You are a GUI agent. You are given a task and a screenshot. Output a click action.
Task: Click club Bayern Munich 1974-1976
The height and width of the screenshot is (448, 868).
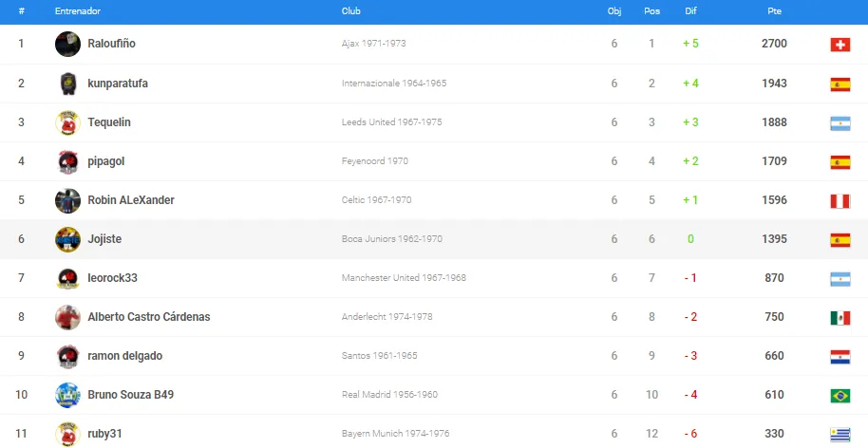[395, 434]
